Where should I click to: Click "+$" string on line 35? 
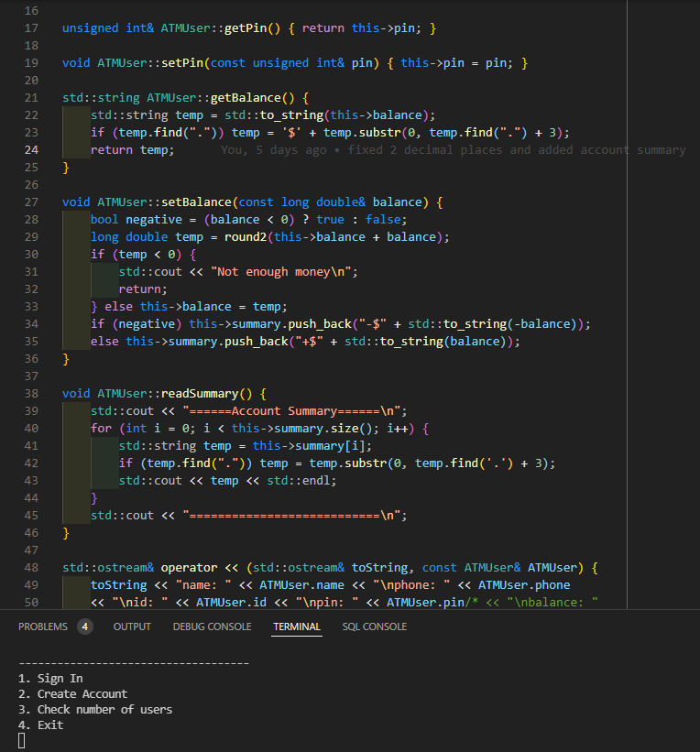pyautogui.click(x=309, y=342)
